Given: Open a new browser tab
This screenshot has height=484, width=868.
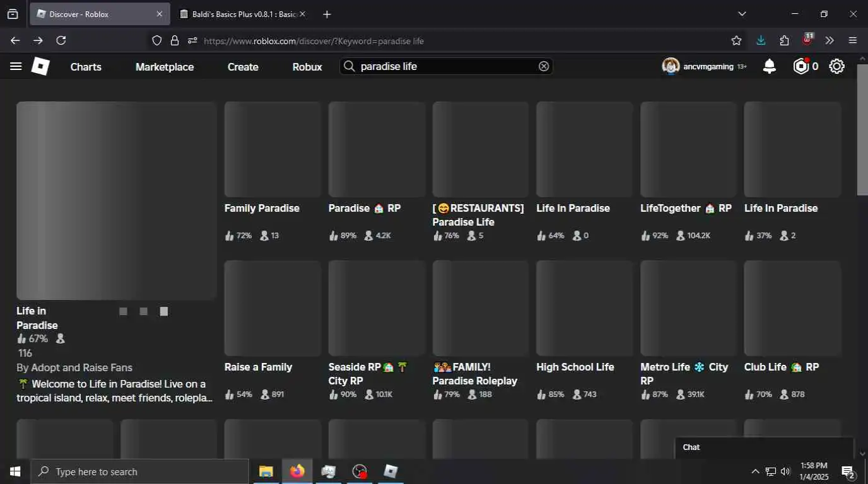Looking at the screenshot, I should coord(327,14).
